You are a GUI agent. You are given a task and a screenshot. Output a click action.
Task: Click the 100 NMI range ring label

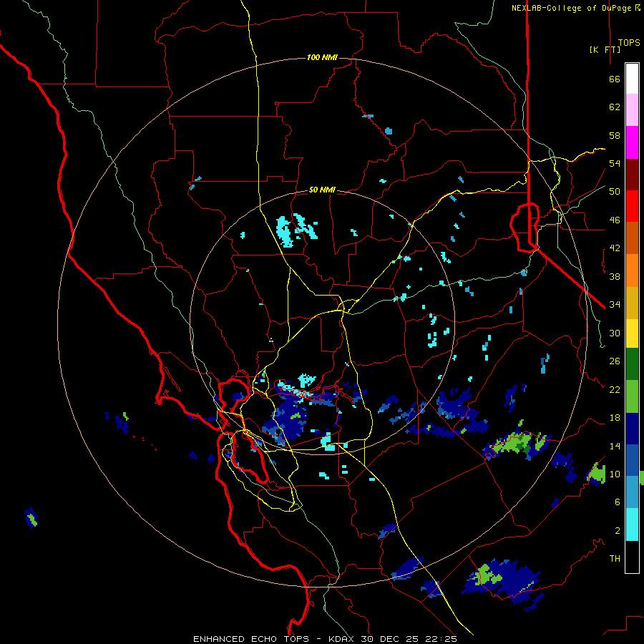point(322,57)
